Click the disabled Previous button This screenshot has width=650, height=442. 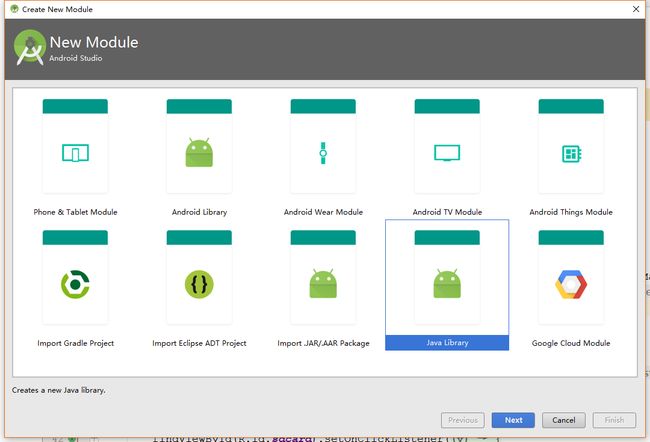click(463, 420)
